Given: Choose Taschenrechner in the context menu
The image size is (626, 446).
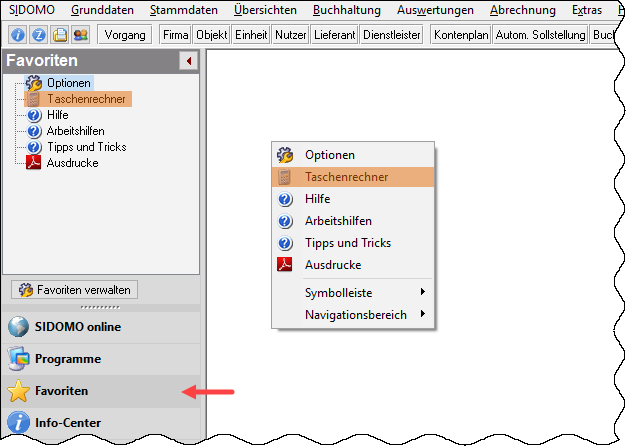Looking at the screenshot, I should [353, 177].
